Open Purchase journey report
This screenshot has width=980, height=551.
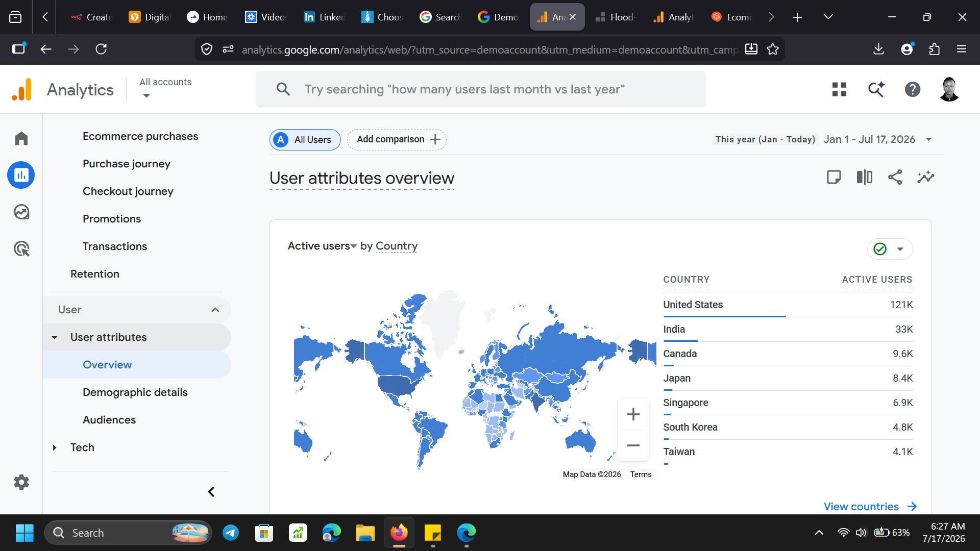coord(127,164)
